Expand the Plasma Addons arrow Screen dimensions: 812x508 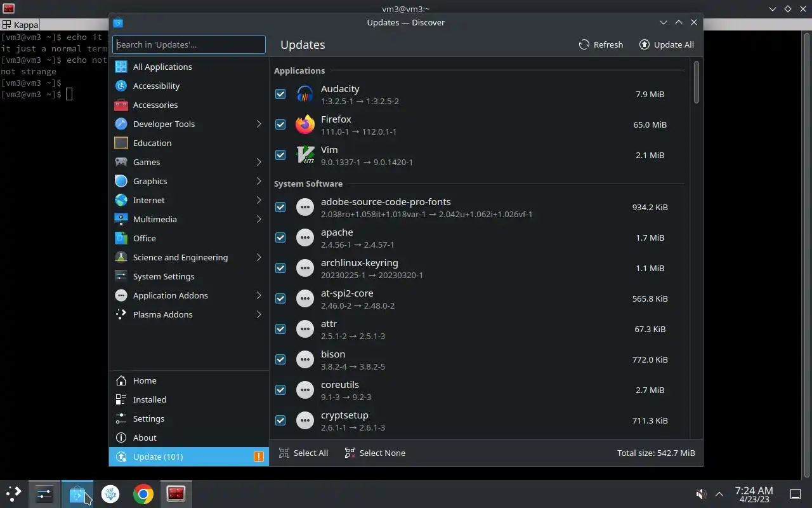259,314
